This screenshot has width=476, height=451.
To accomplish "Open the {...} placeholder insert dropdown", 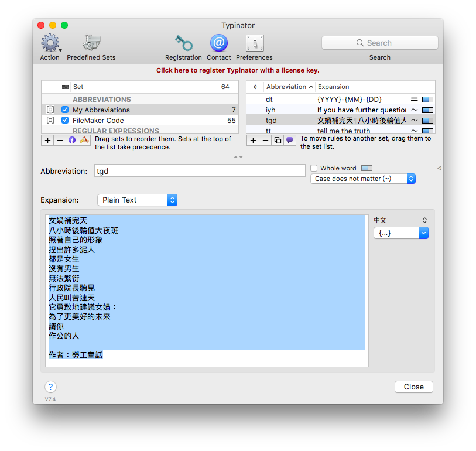I will [x=401, y=233].
